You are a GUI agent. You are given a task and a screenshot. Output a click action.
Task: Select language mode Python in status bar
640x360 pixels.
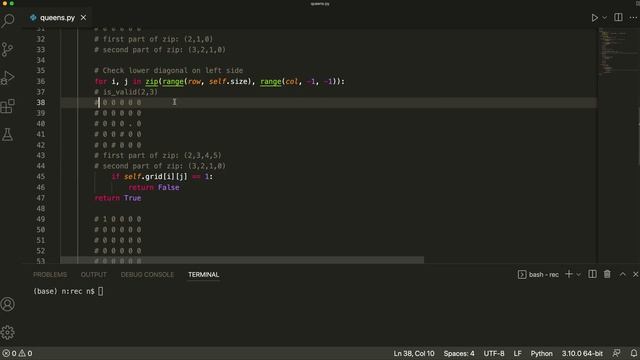pyautogui.click(x=541, y=353)
